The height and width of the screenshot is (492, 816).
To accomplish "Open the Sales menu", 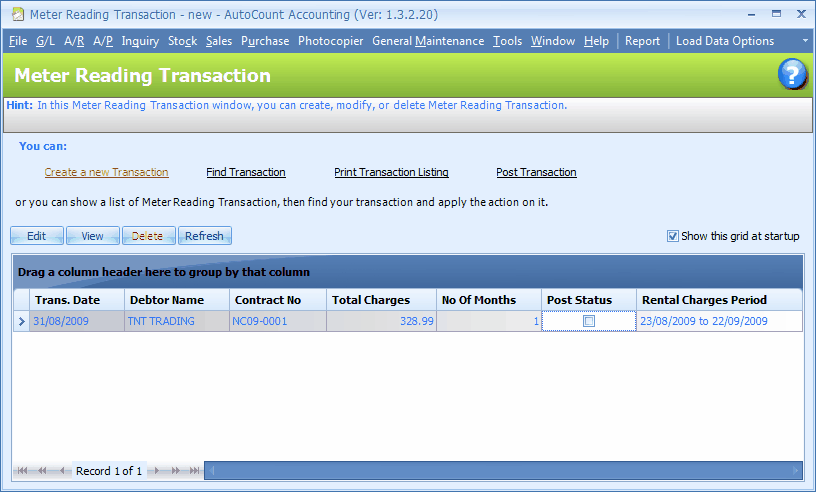I will tap(219, 41).
